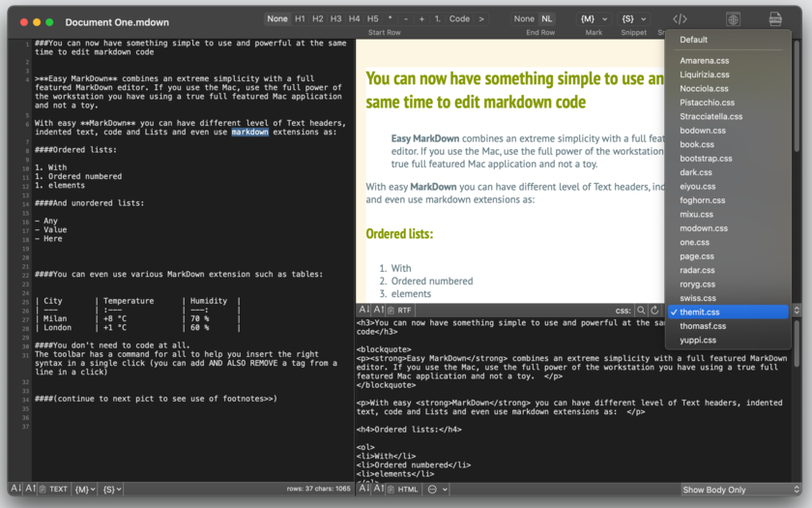
Task: Set End Row to NL
Action: [x=547, y=18]
